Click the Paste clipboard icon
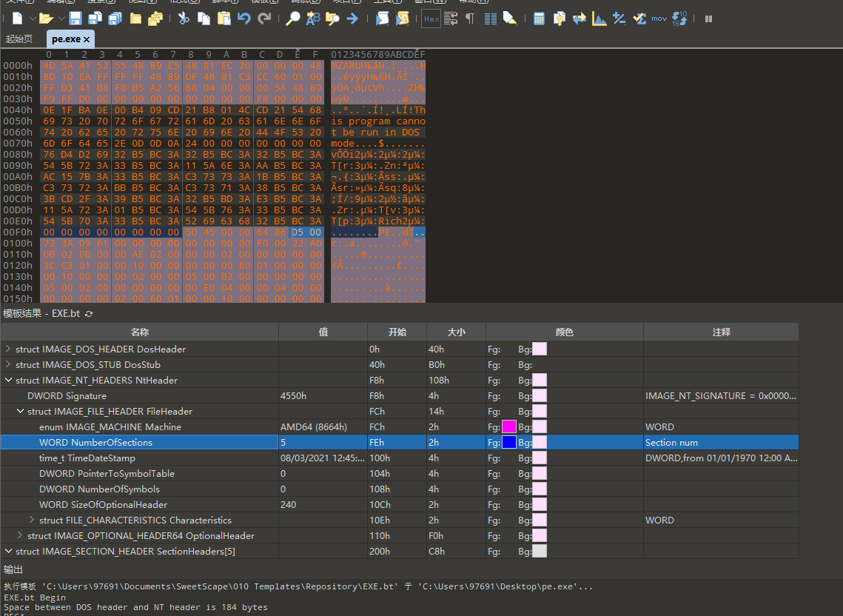This screenshot has width=843, height=616. [224, 19]
